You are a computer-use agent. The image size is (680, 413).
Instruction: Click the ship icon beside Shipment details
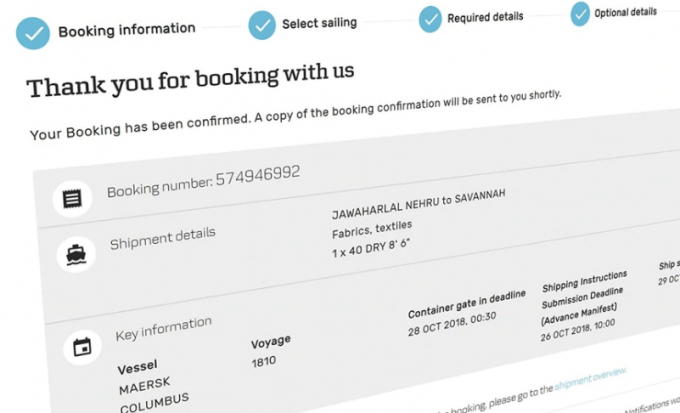tap(76, 254)
